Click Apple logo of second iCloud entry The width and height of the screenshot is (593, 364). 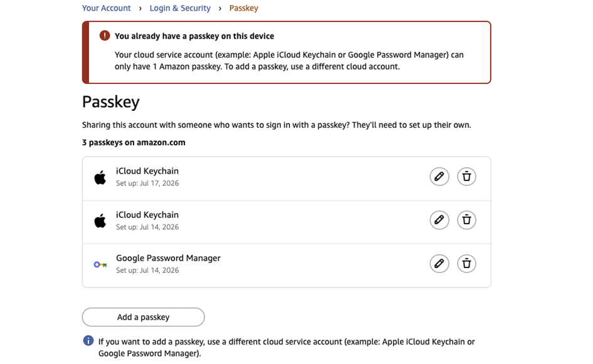click(x=100, y=221)
